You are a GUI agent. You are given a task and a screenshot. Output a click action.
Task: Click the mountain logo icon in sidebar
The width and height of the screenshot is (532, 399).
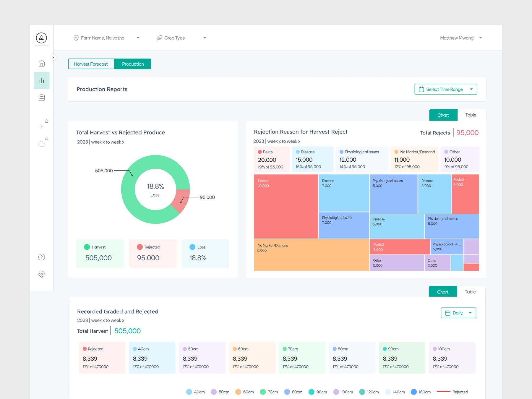(x=41, y=38)
